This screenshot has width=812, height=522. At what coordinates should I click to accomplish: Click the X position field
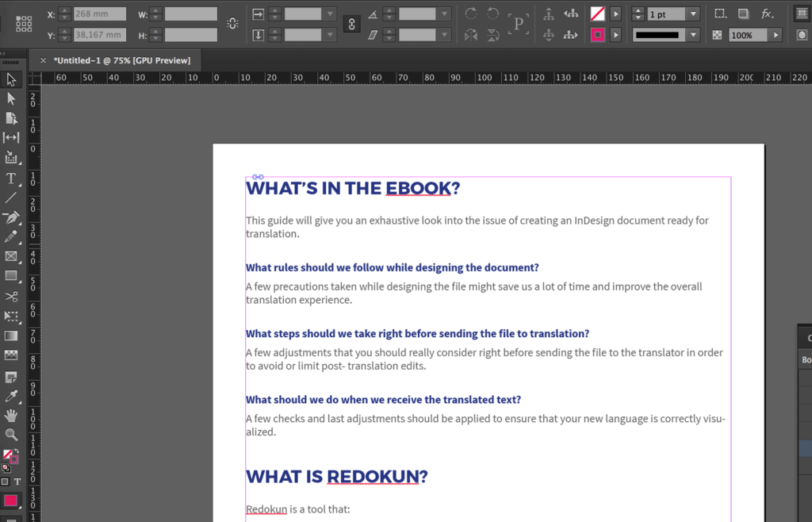(99, 14)
